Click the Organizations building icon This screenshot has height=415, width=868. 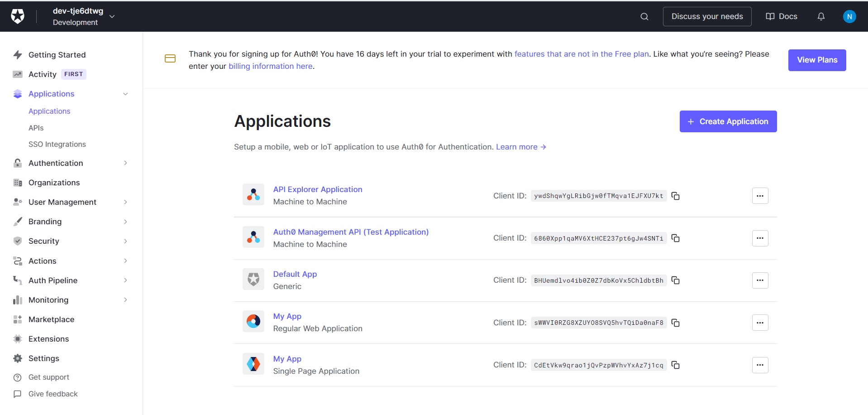pyautogui.click(x=18, y=183)
